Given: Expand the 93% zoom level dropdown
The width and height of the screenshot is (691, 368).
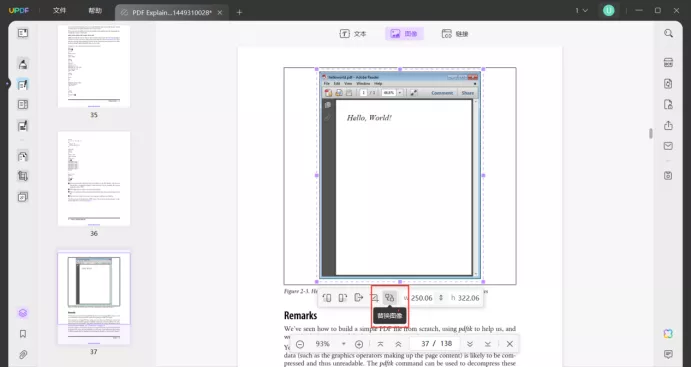Looking at the screenshot, I should pos(343,344).
